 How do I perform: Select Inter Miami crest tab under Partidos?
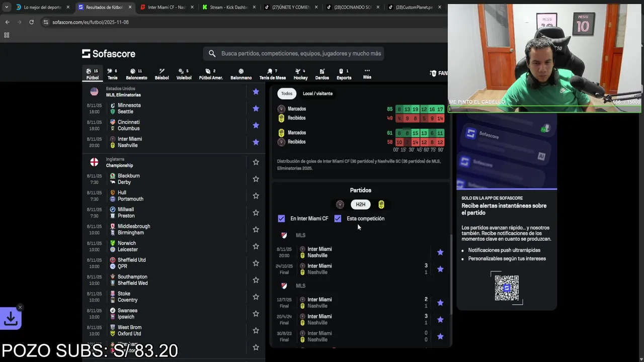click(340, 205)
